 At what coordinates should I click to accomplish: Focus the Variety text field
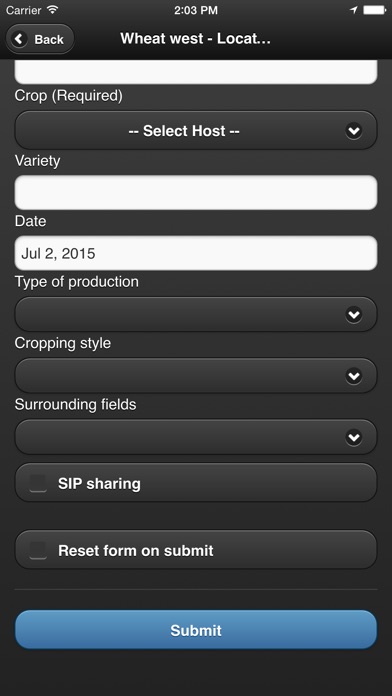[196, 192]
